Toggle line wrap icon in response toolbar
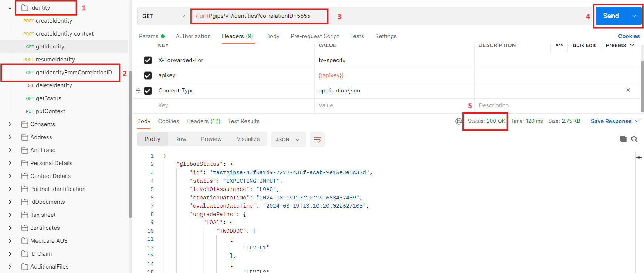This screenshot has height=273, width=644. point(317,140)
